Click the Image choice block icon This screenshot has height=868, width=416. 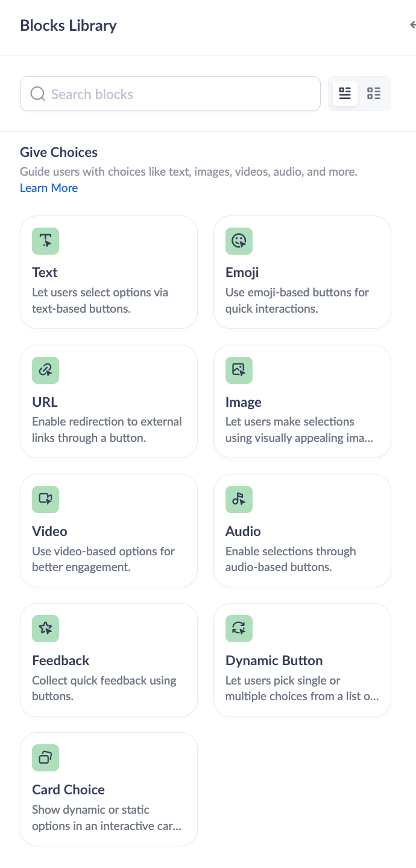tap(239, 371)
